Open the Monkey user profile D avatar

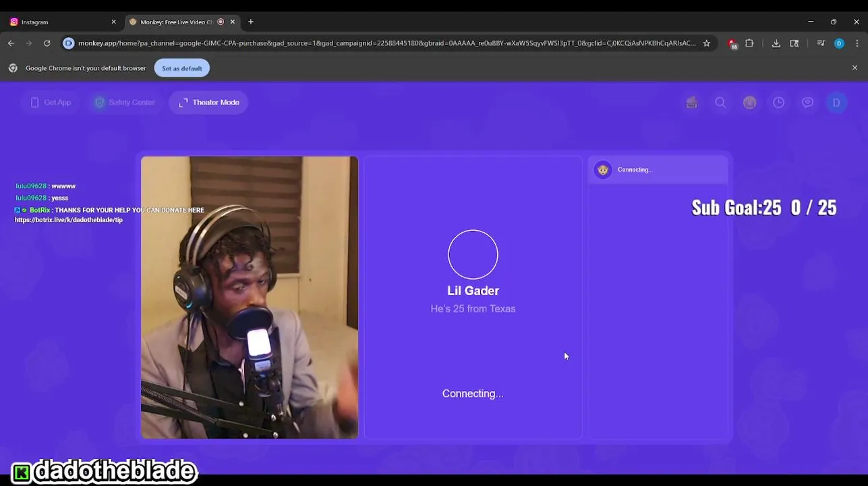(x=836, y=103)
